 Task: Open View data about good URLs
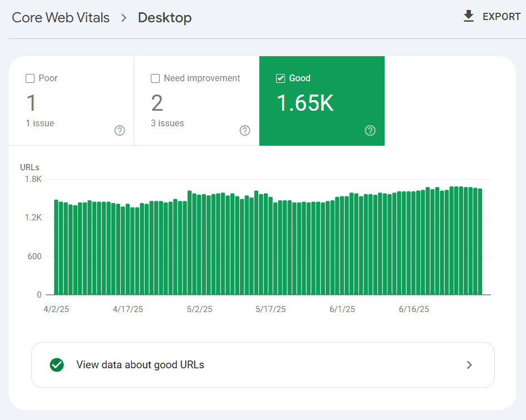(x=263, y=365)
